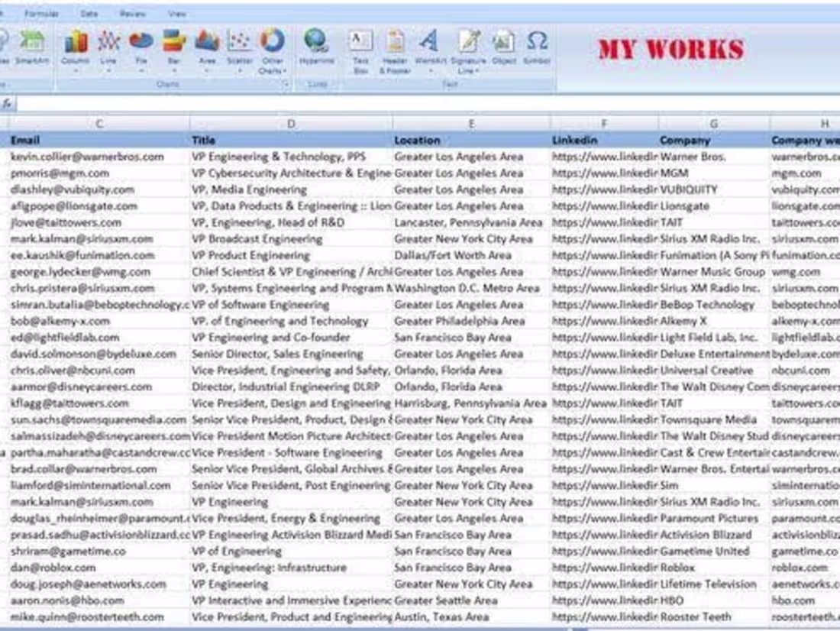Select the Company header cell

[714, 141]
